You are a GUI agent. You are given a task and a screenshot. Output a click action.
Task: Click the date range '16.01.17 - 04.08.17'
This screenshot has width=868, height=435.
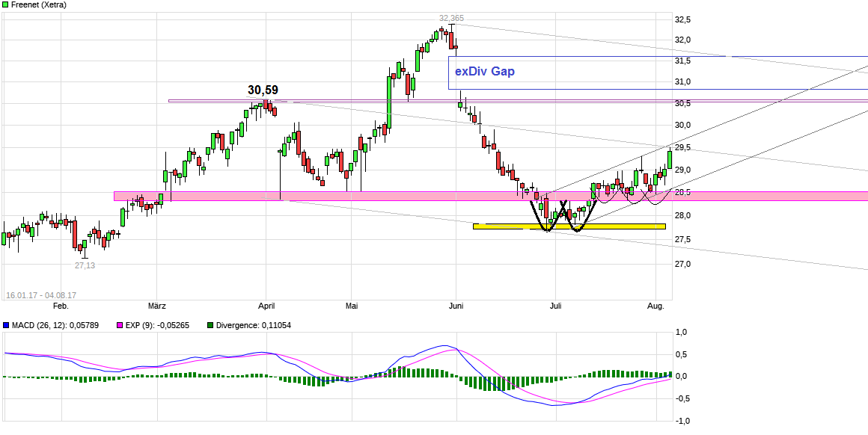[41, 296]
